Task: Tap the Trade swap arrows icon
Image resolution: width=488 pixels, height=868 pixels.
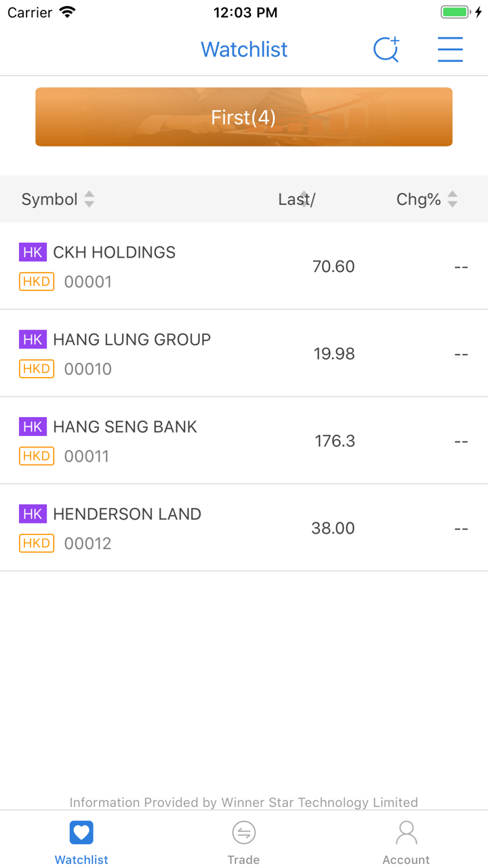Action: [x=243, y=833]
